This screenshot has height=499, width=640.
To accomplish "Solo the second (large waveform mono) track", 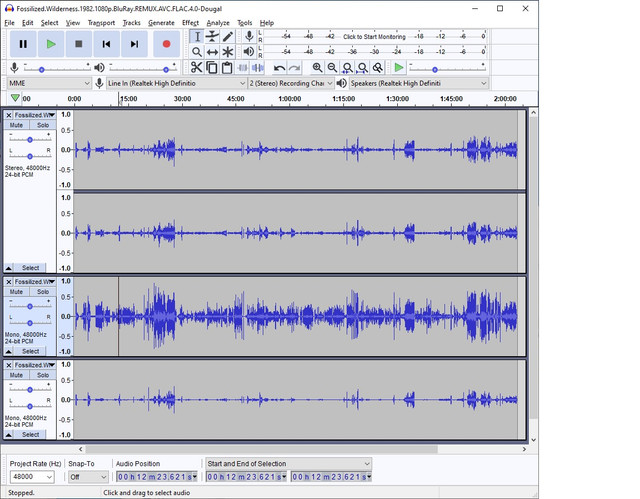I will point(42,292).
